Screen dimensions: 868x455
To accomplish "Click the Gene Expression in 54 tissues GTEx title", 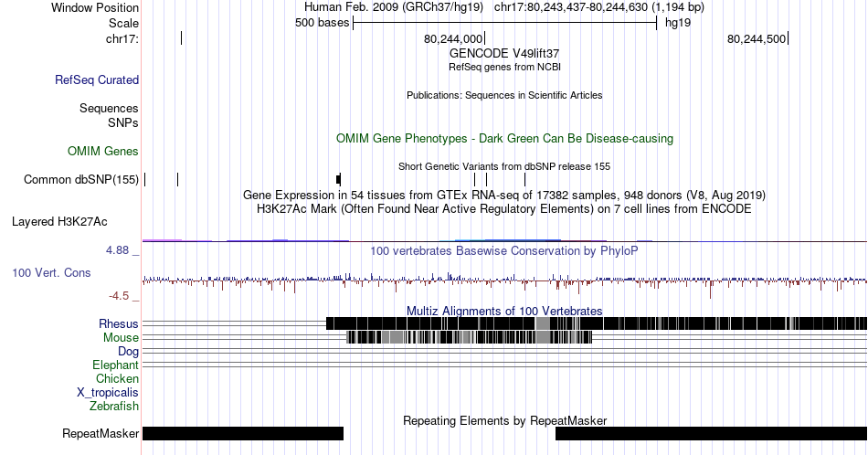I will point(504,195).
